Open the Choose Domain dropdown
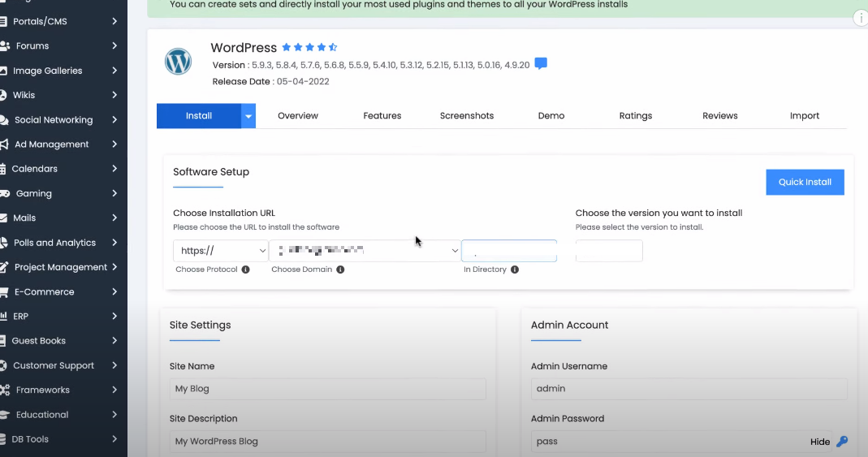 pyautogui.click(x=365, y=251)
